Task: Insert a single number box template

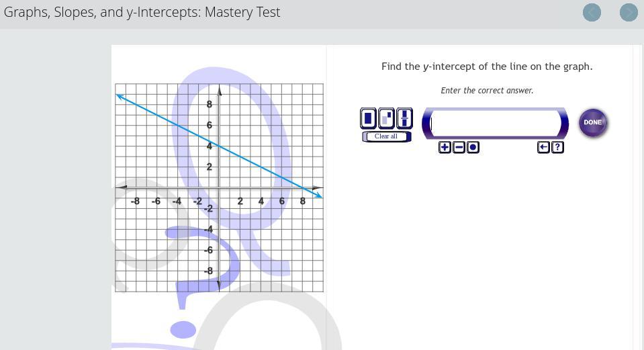Action: (368, 118)
